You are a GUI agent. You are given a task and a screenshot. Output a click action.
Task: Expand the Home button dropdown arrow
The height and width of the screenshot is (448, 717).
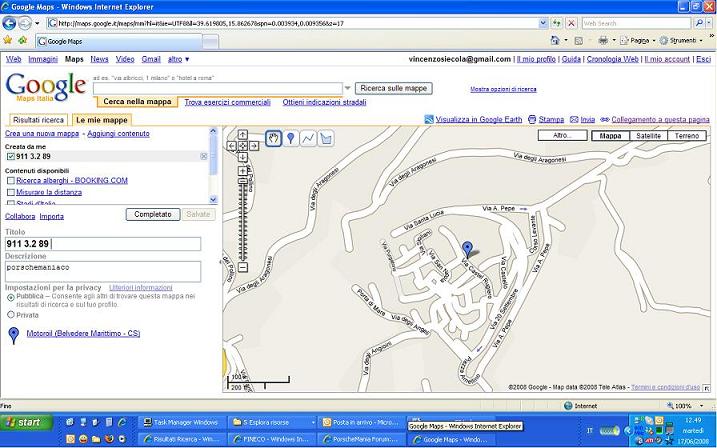pyautogui.click(x=566, y=41)
